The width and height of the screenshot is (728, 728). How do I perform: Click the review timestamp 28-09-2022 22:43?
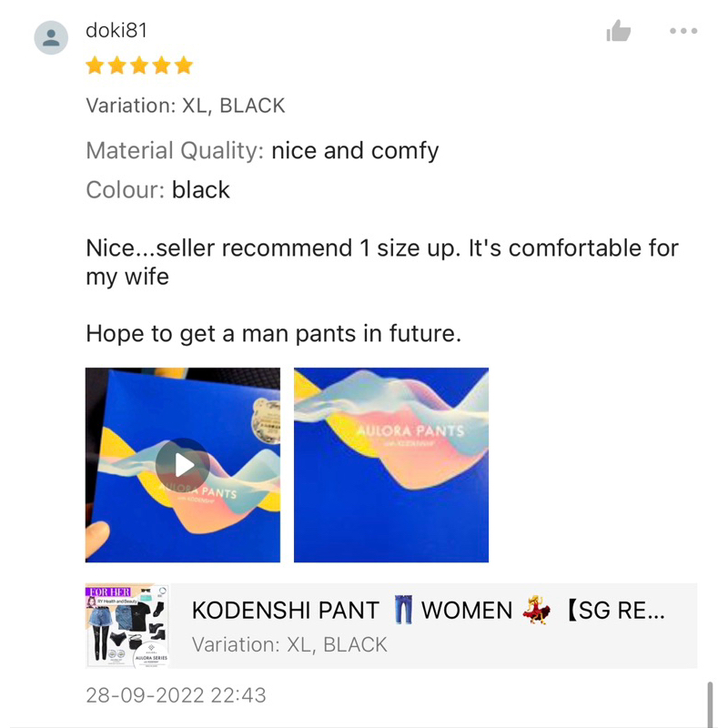[176, 695]
